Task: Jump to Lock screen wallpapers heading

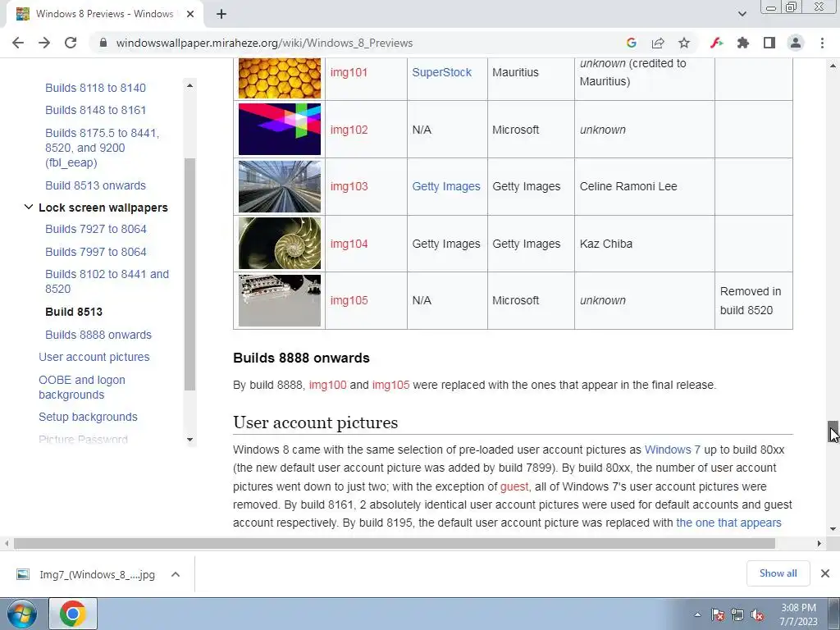Action: (x=103, y=208)
